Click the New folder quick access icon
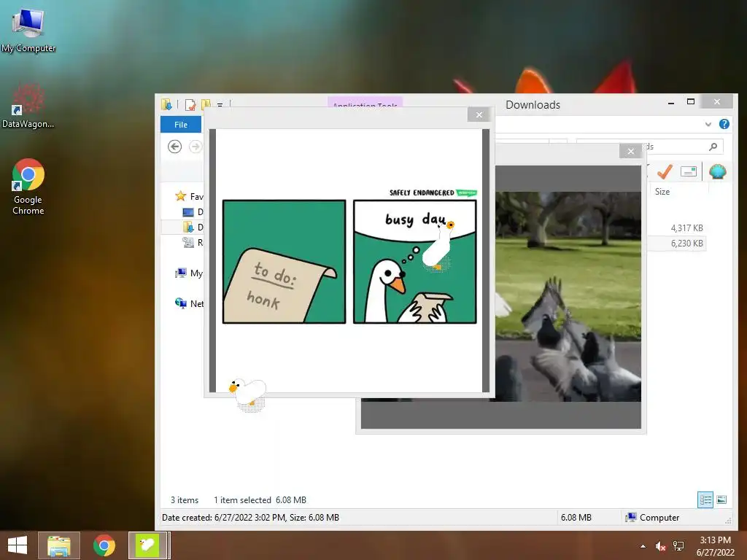This screenshot has height=560, width=747. click(206, 104)
